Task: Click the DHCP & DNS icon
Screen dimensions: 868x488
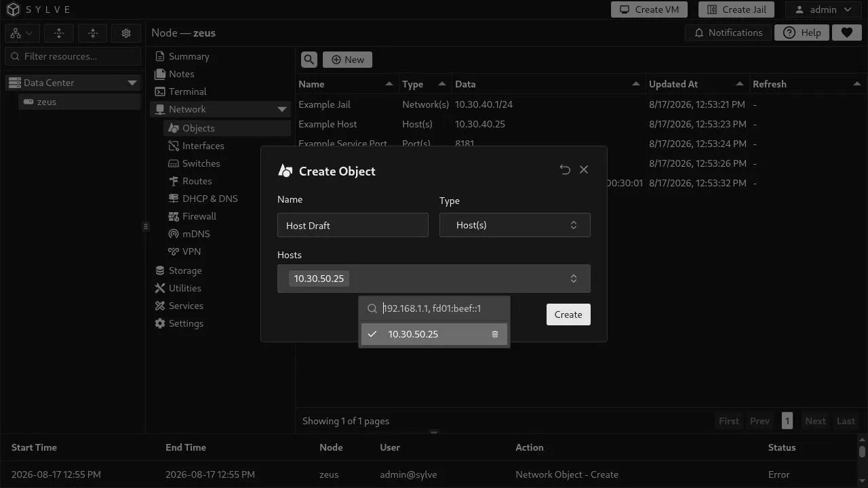Action: point(174,199)
